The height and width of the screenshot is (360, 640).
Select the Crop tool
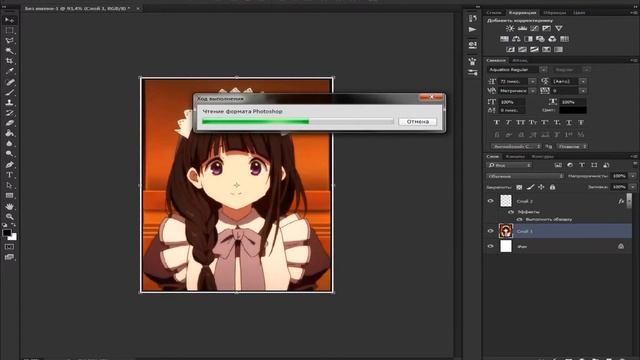[x=9, y=61]
